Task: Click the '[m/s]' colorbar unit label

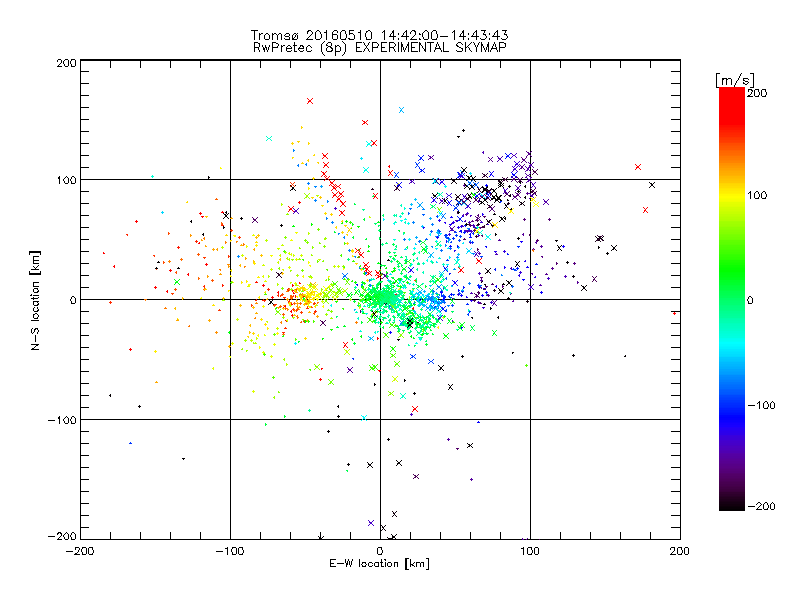Action: [735, 80]
